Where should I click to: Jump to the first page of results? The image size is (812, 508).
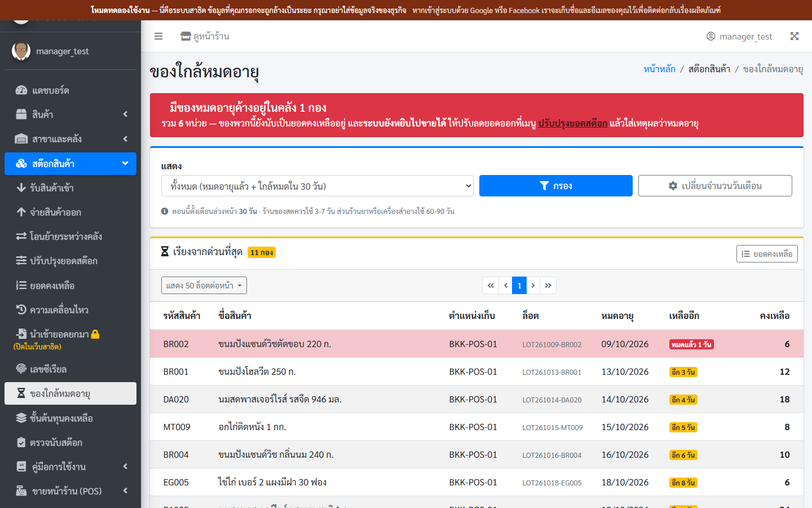click(491, 286)
